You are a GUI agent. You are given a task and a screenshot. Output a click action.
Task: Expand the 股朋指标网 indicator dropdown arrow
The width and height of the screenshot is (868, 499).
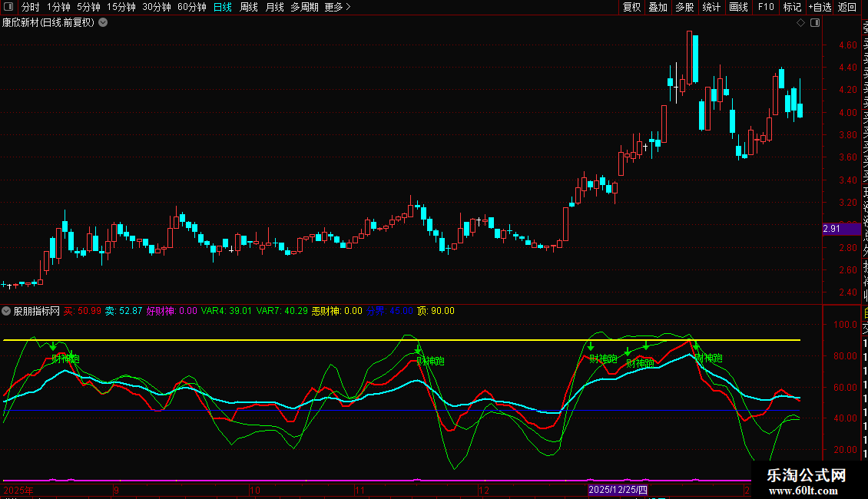pos(7,311)
